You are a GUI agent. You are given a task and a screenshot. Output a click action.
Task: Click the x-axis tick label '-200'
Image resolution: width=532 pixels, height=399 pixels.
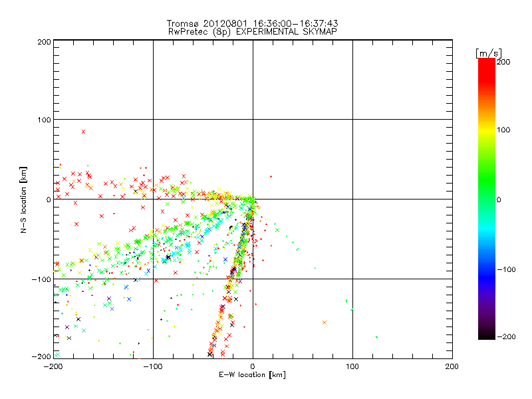53,366
